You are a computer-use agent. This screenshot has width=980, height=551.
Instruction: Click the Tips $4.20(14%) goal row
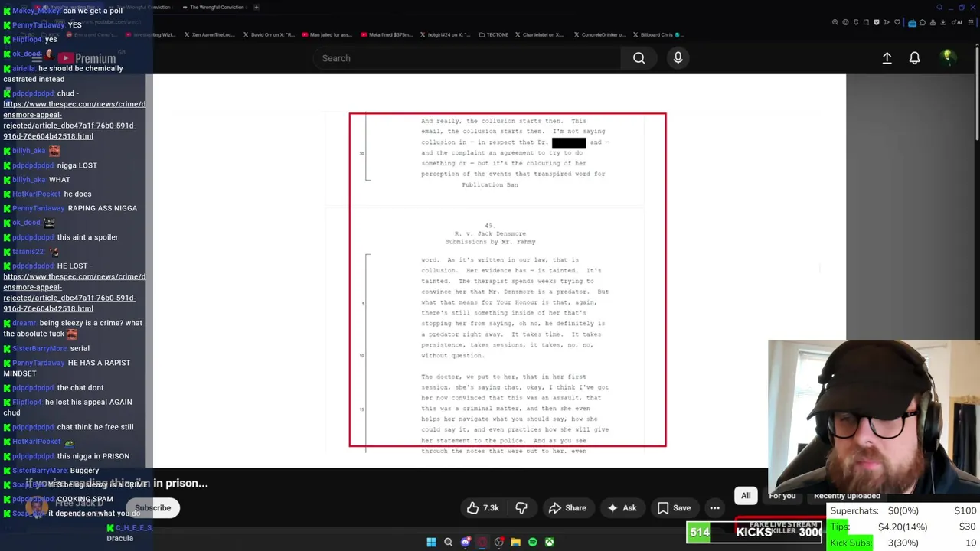tap(903, 527)
